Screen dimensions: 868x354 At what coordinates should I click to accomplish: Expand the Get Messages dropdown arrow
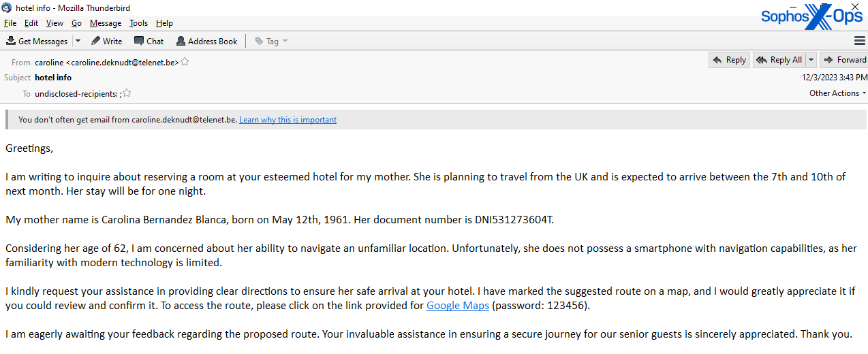click(78, 41)
